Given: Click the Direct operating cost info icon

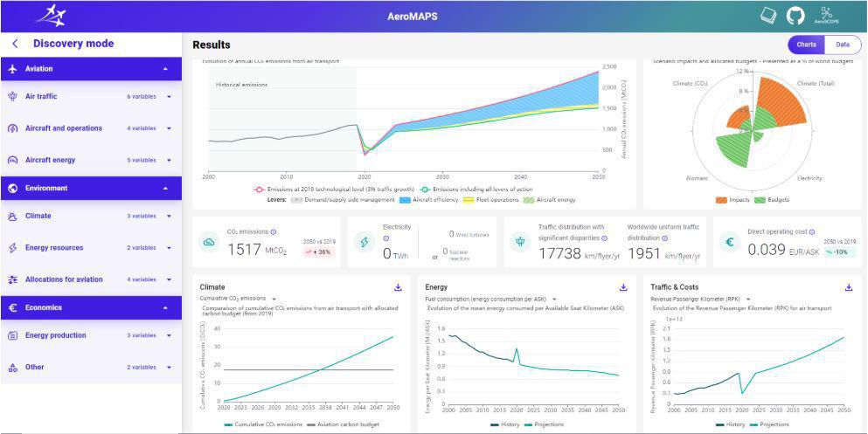Looking at the screenshot, I should tap(812, 233).
